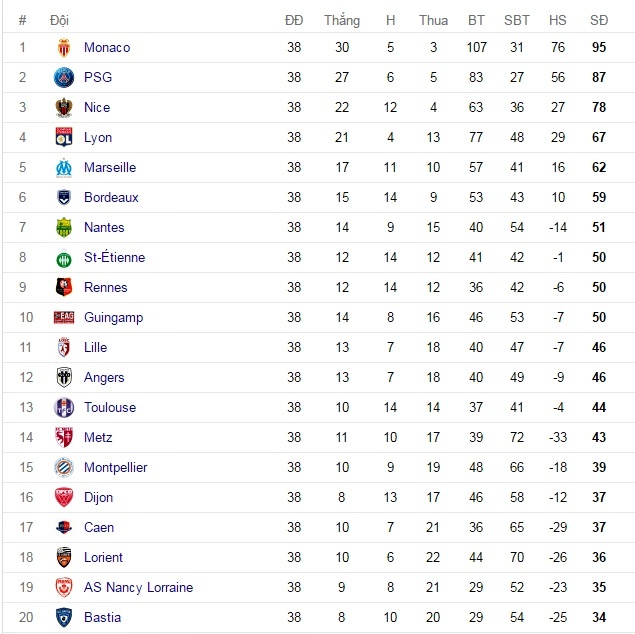
Task: Click the Toulouse purple club badge
Action: click(x=64, y=408)
